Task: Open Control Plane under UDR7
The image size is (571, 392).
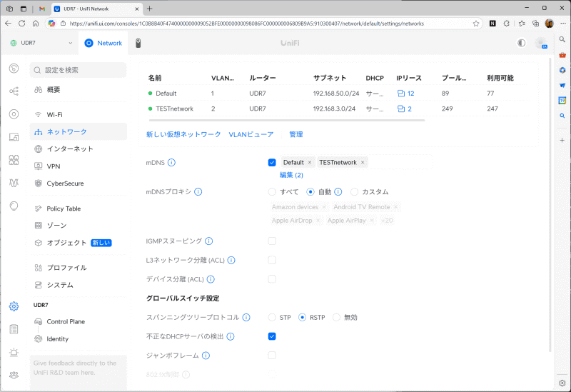Action: click(x=79, y=322)
